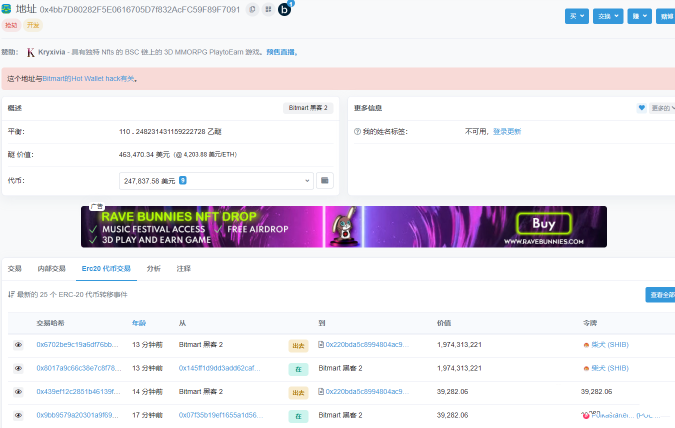The image size is (675, 428).
Task: Select the Erc20 token transfers tab
Action: (x=106, y=269)
